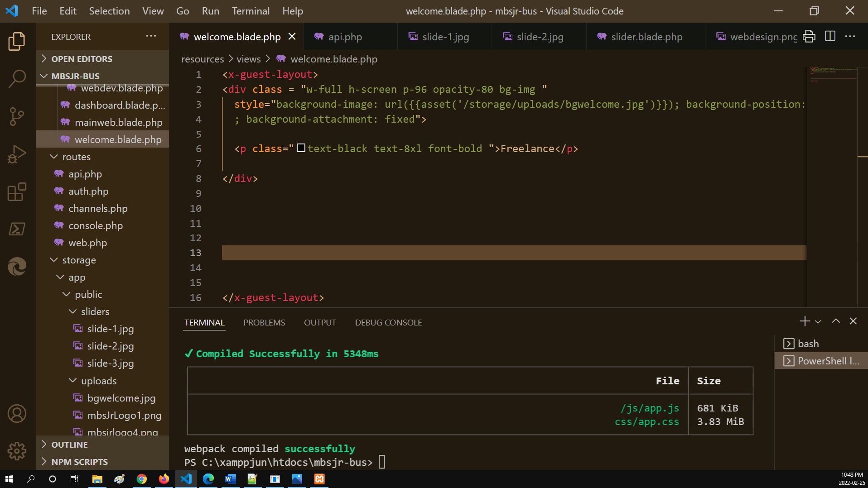Image resolution: width=868 pixels, height=488 pixels.
Task: Open the Selection menu
Action: (x=109, y=11)
